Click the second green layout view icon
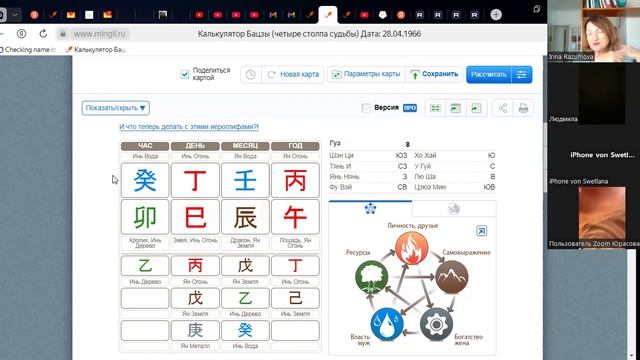 [456, 108]
